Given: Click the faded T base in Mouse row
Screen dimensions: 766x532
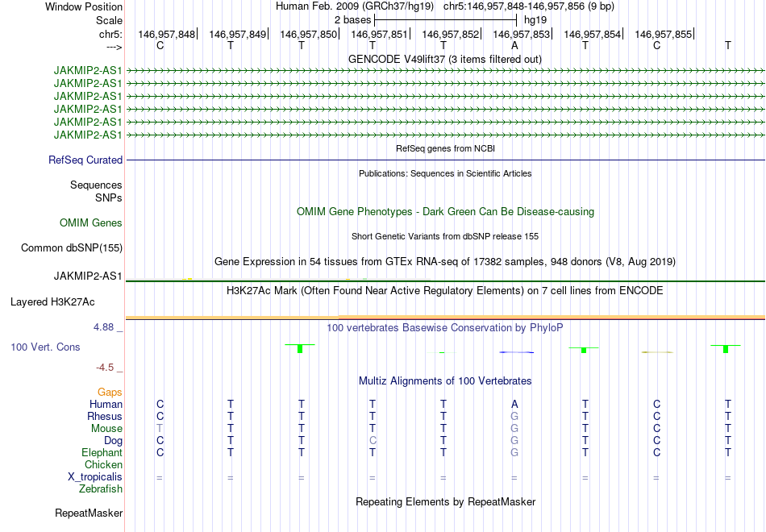Looking at the screenshot, I should pos(160,429).
